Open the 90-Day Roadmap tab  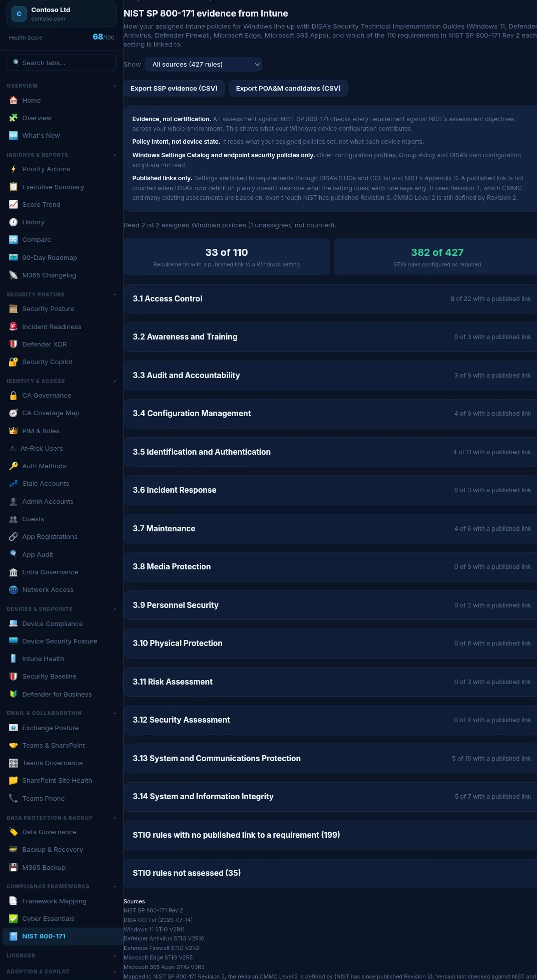[x=62, y=258]
